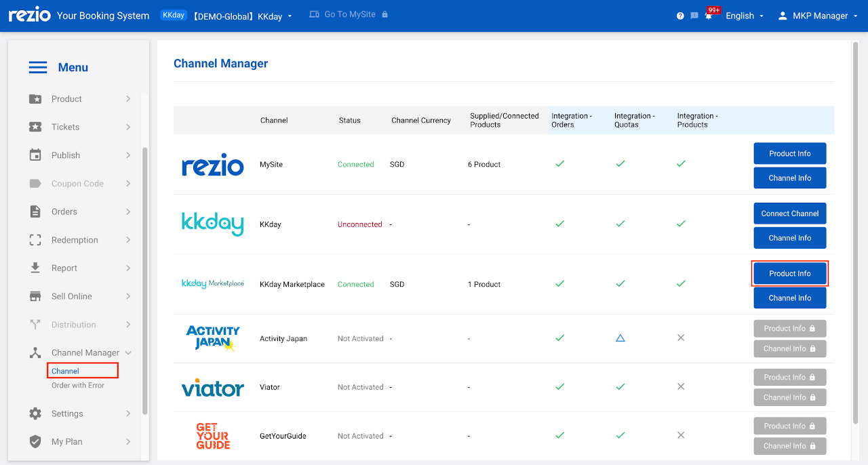Open notifications bell with 99+ badge
868x465 pixels.
tap(709, 14)
